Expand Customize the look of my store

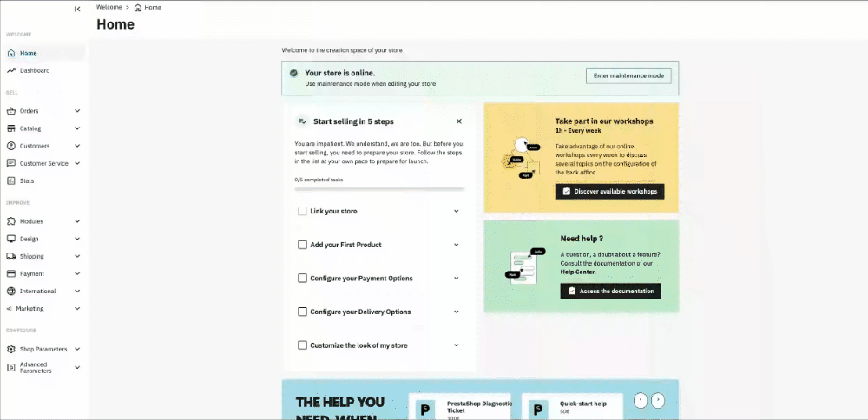click(x=457, y=345)
